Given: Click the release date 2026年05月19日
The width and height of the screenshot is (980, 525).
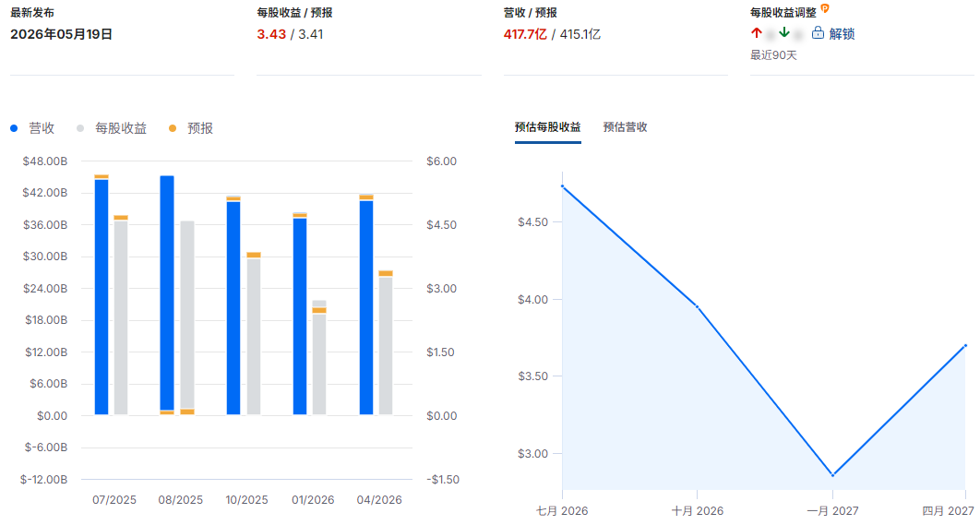Looking at the screenshot, I should coord(61,34).
